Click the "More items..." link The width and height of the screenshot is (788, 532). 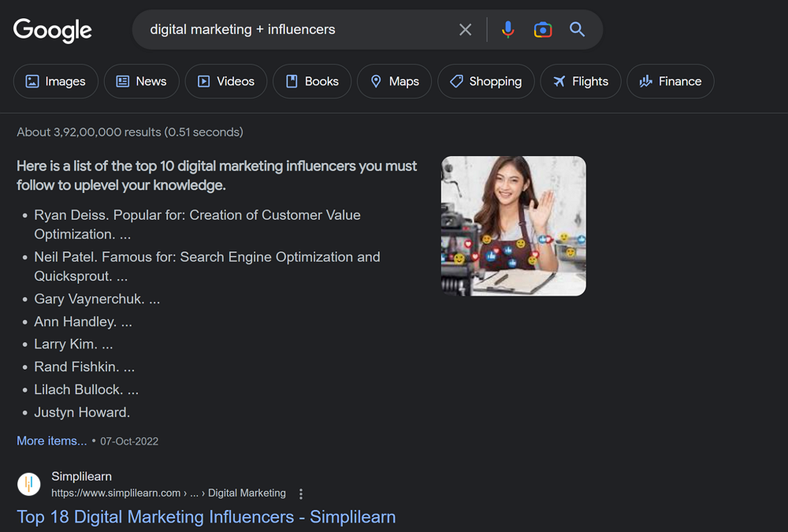[52, 441]
